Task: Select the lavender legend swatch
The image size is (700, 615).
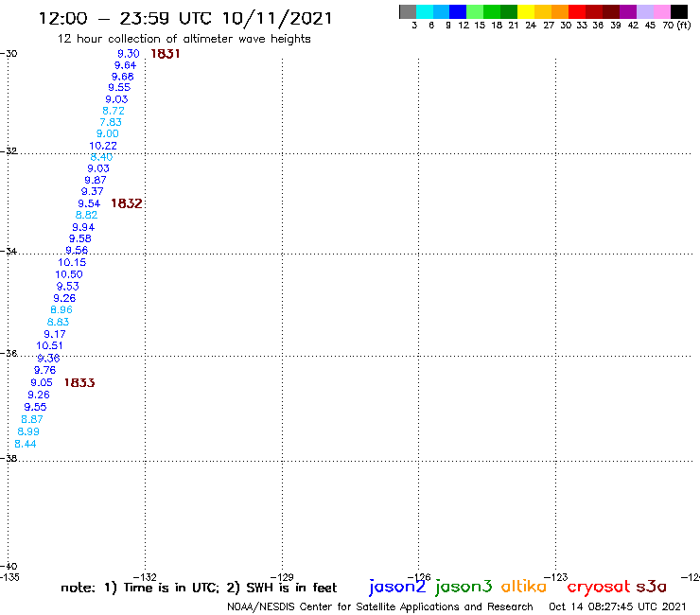Action: pyautogui.click(x=645, y=11)
